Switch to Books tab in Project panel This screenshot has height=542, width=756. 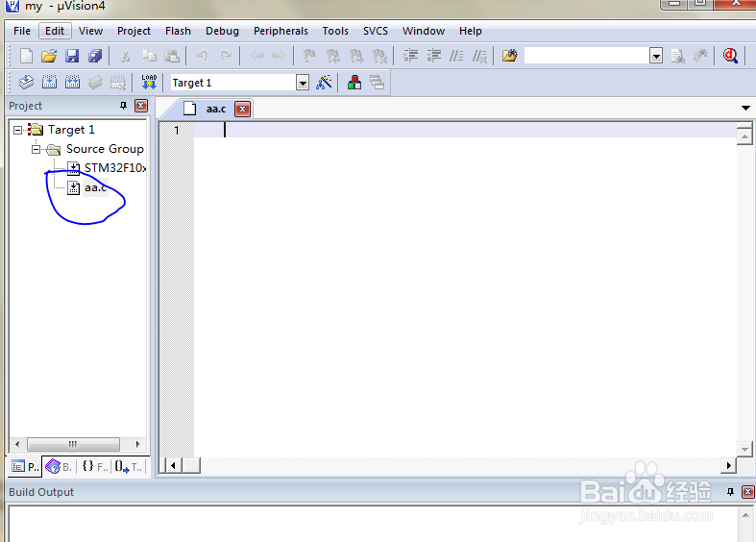[x=59, y=466]
